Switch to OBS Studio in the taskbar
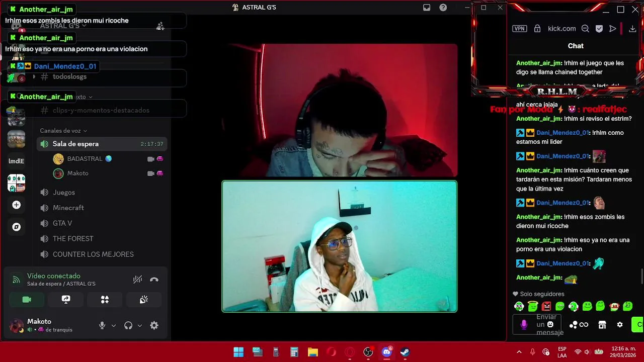 (368, 352)
